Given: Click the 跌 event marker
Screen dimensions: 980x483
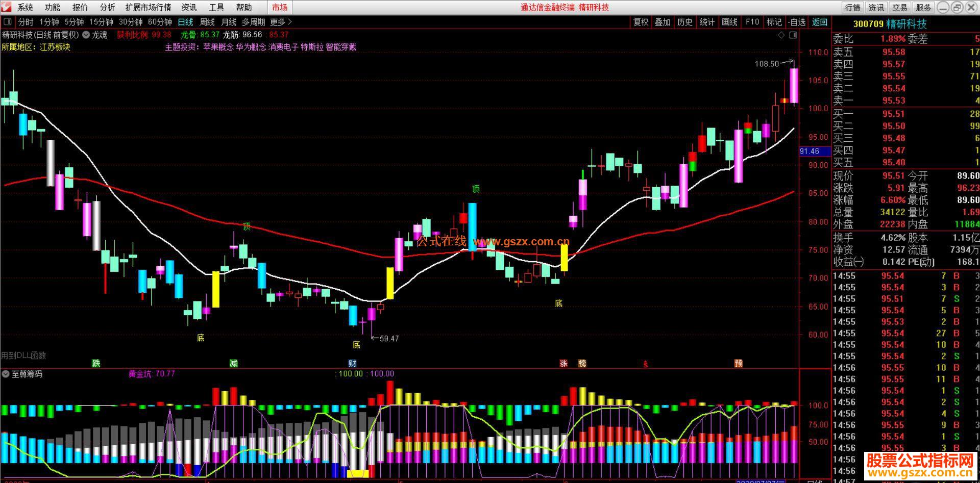Looking at the screenshot, I should (96, 363).
